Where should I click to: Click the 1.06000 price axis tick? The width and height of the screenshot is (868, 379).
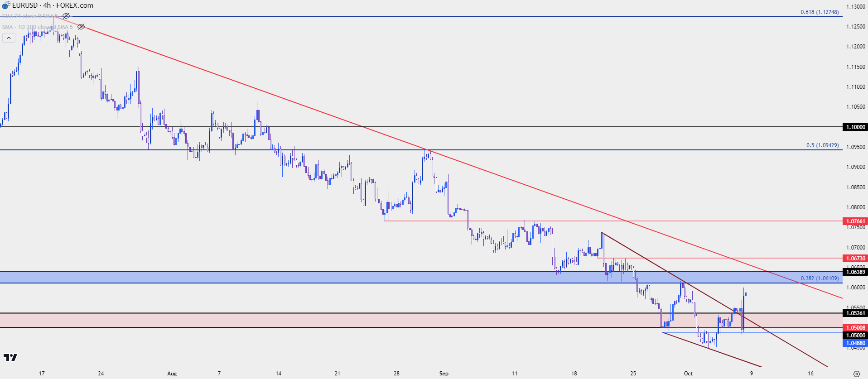856,288
